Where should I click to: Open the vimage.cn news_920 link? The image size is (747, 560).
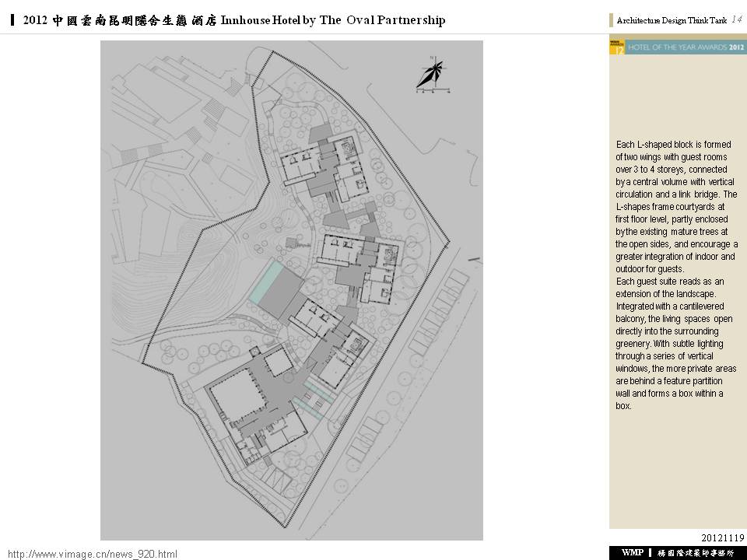(93, 554)
